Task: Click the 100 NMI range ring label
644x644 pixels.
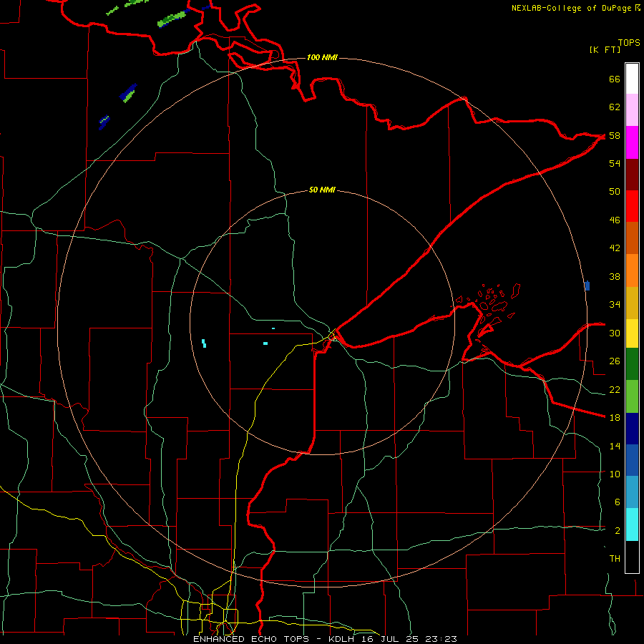Action: pyautogui.click(x=322, y=57)
